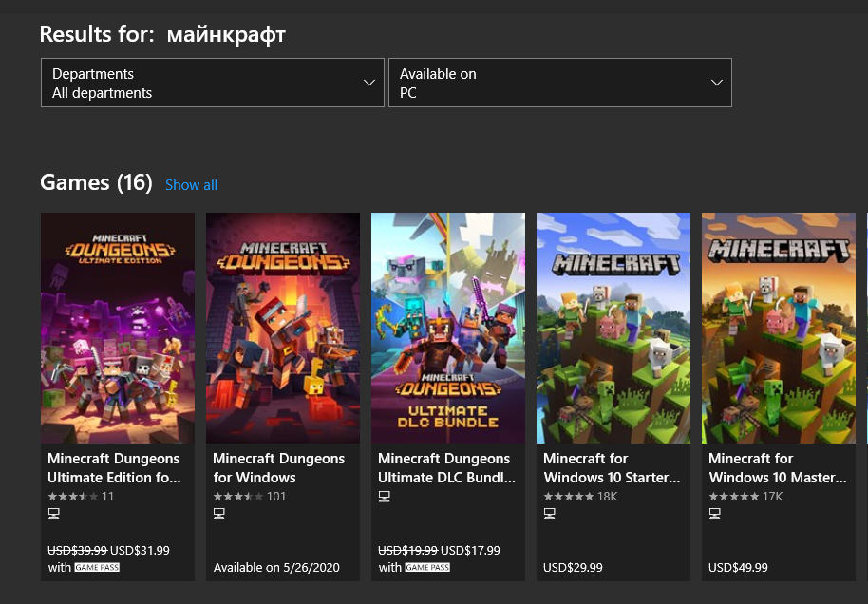The width and height of the screenshot is (868, 604).
Task: Click the Available on 5/26/2020 text
Action: 276,568
